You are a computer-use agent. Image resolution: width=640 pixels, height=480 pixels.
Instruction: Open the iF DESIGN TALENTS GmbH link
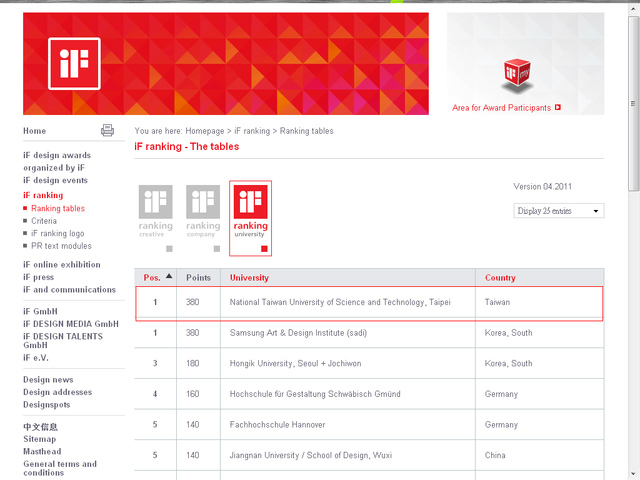point(63,340)
